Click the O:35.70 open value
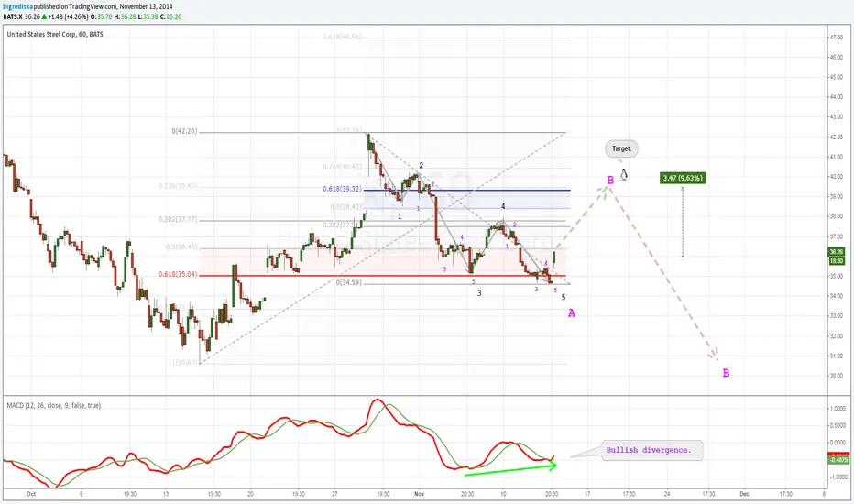 point(102,16)
